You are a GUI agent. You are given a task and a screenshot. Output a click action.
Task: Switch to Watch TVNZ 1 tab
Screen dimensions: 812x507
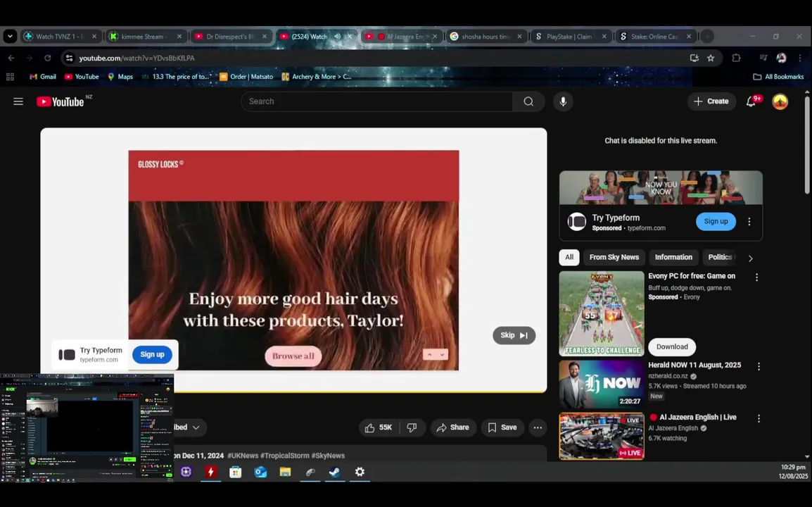pyautogui.click(x=60, y=37)
